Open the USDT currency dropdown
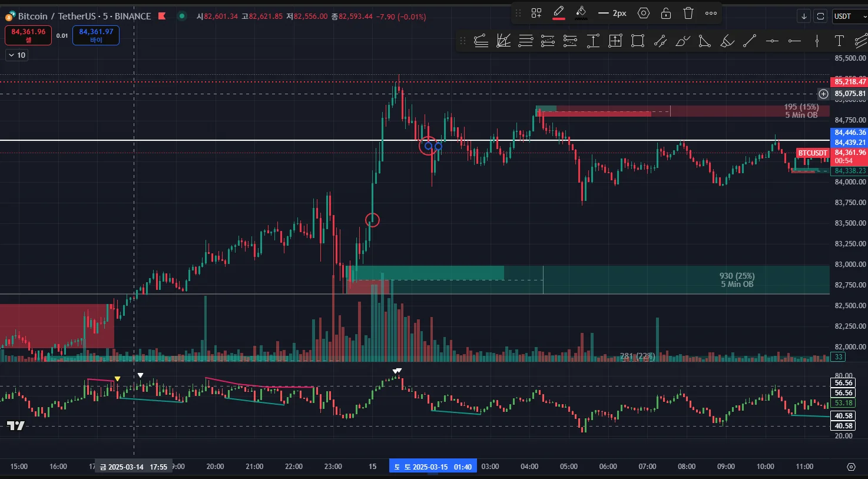 [x=850, y=16]
